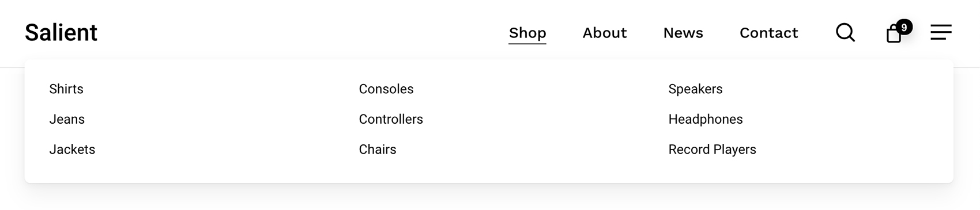This screenshot has height=210, width=980.
Task: View the Controllers category
Action: (391, 119)
